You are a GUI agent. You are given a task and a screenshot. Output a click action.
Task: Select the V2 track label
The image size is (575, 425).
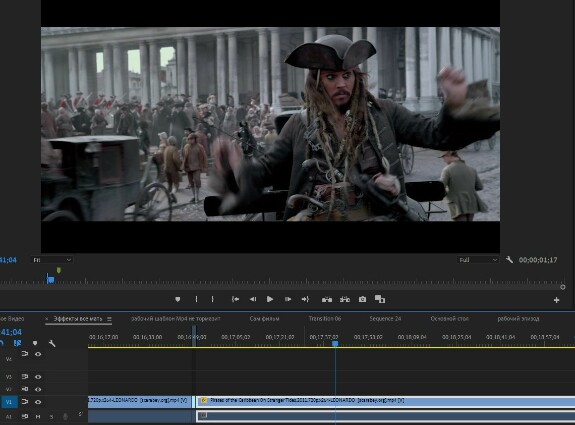[x=9, y=389]
